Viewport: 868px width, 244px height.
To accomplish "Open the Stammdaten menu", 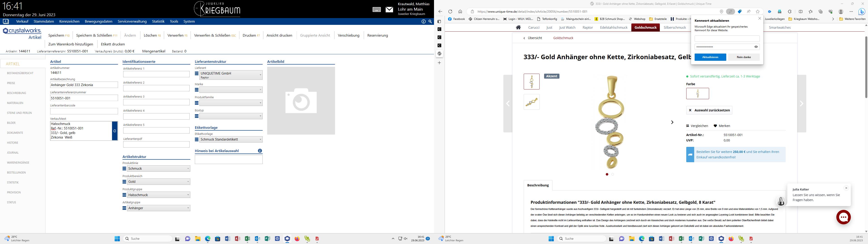I will [x=44, y=21].
